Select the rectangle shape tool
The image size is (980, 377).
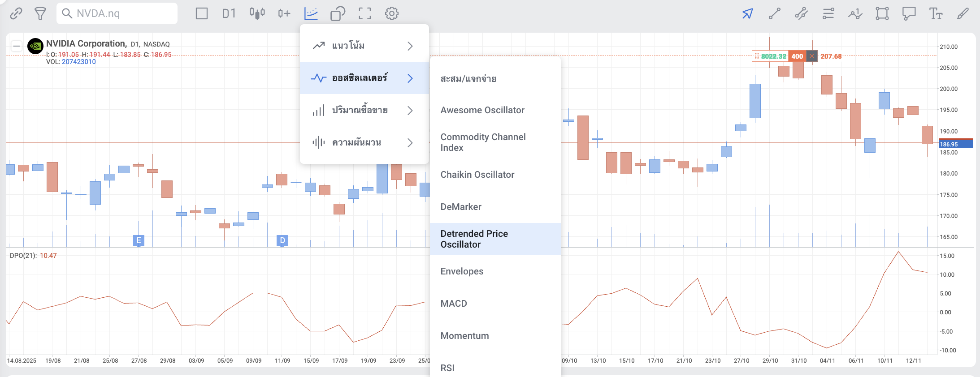click(x=882, y=13)
